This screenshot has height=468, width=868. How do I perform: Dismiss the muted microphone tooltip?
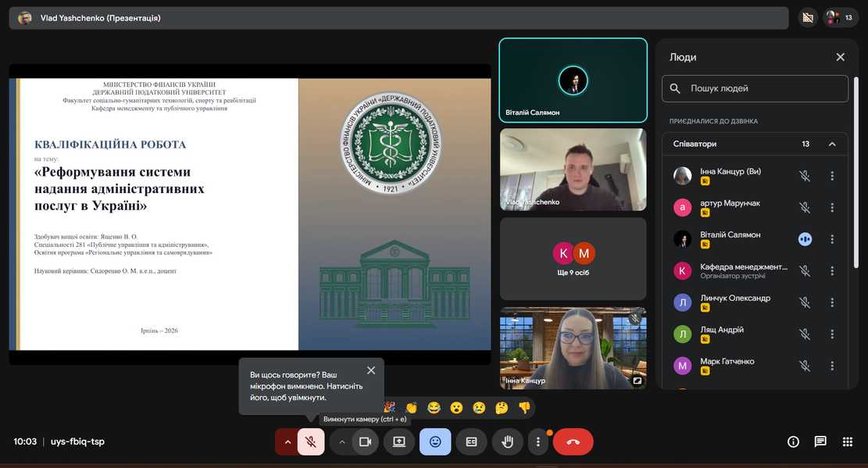click(371, 370)
